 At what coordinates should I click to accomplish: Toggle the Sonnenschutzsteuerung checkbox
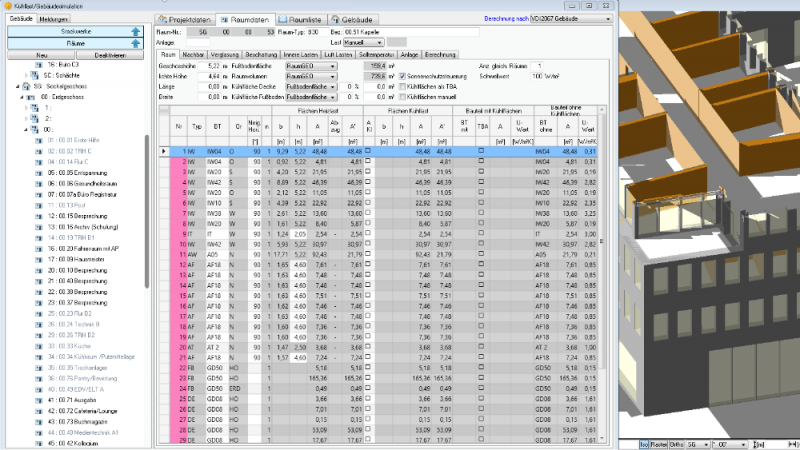[402, 75]
